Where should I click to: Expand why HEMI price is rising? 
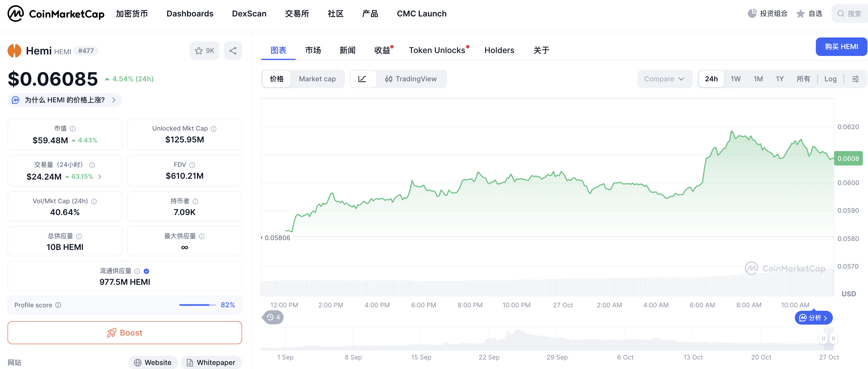pyautogui.click(x=64, y=100)
